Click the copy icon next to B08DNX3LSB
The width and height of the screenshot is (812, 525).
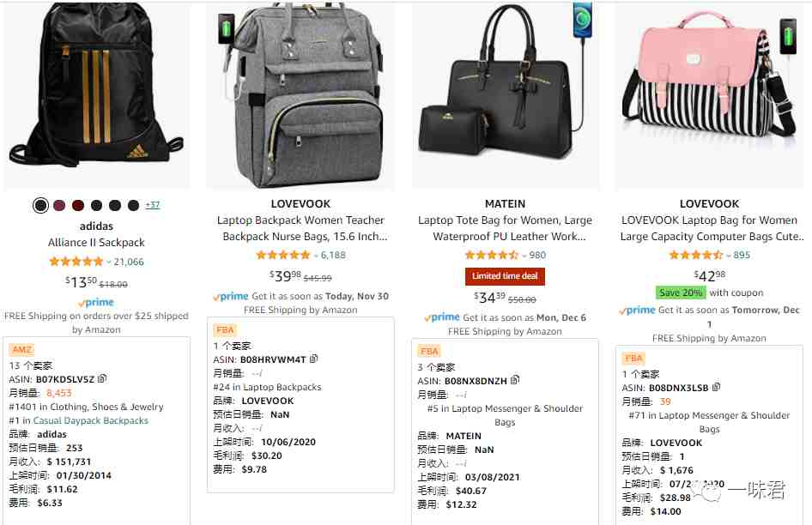click(716, 387)
